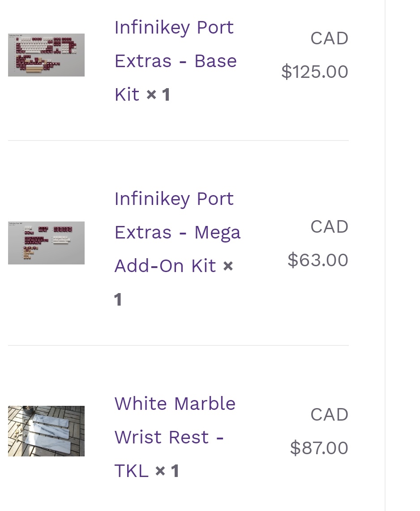Viewport: 420px width, 511px height.
Task: Click the CAD label above $125.00
Action: click(x=330, y=38)
